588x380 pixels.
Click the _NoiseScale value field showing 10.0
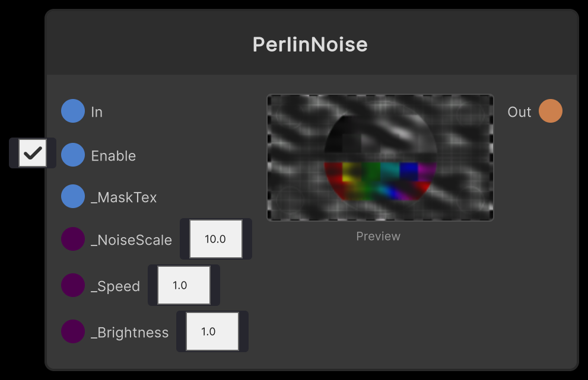(x=215, y=238)
